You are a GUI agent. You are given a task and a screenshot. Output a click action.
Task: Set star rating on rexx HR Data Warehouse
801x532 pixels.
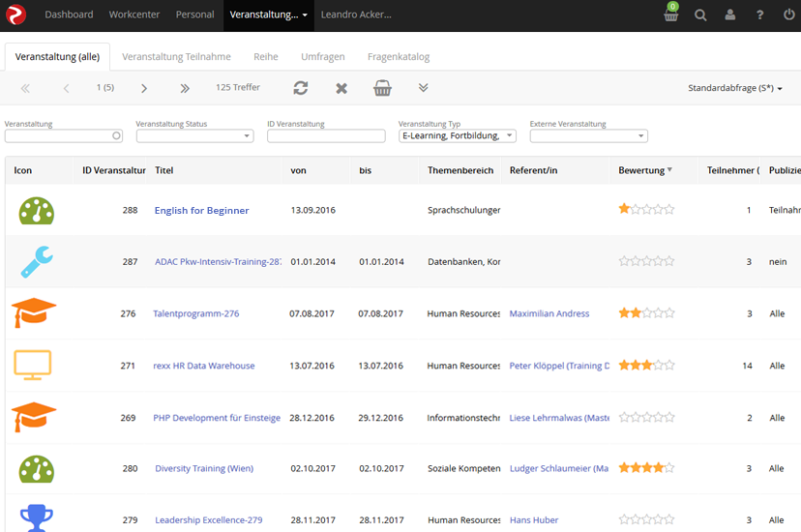point(646,366)
